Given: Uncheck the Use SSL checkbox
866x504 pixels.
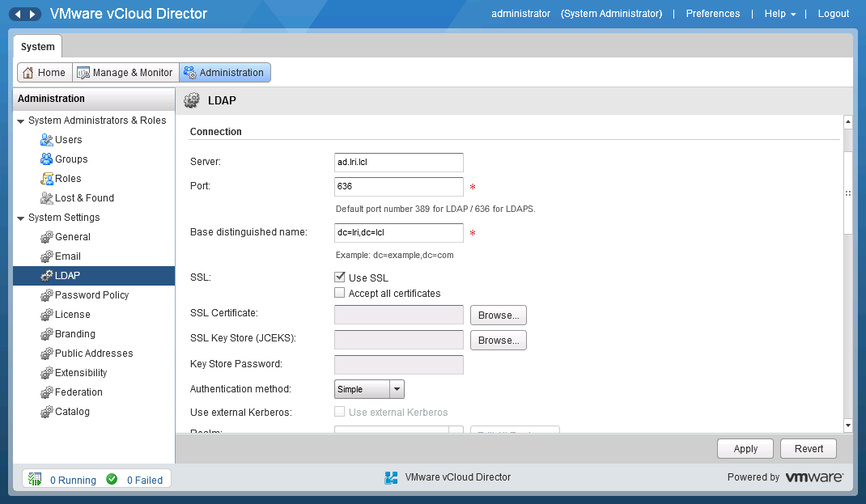Looking at the screenshot, I should coord(340,277).
